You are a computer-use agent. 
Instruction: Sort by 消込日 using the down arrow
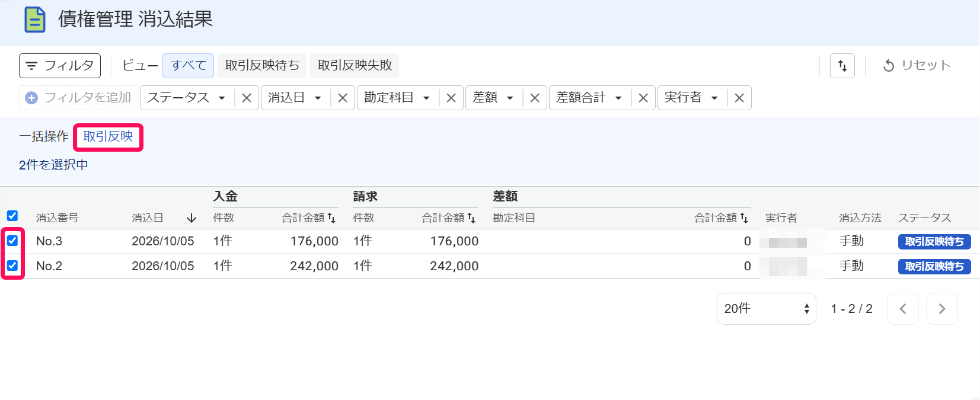[191, 218]
